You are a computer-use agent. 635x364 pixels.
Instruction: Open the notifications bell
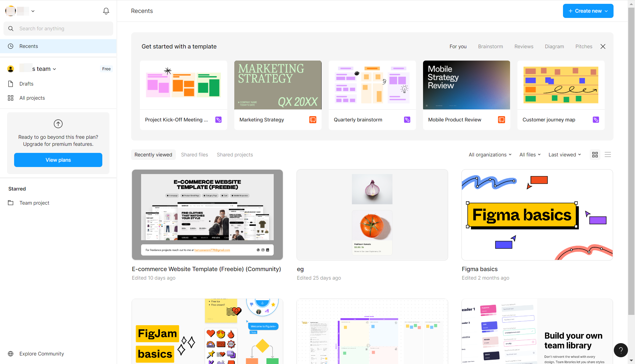(x=106, y=11)
